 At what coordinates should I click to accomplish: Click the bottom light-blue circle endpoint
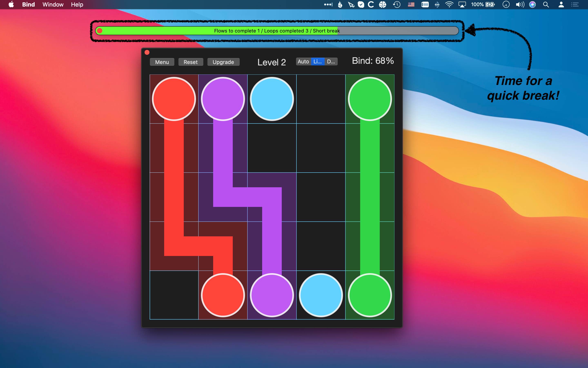click(321, 295)
